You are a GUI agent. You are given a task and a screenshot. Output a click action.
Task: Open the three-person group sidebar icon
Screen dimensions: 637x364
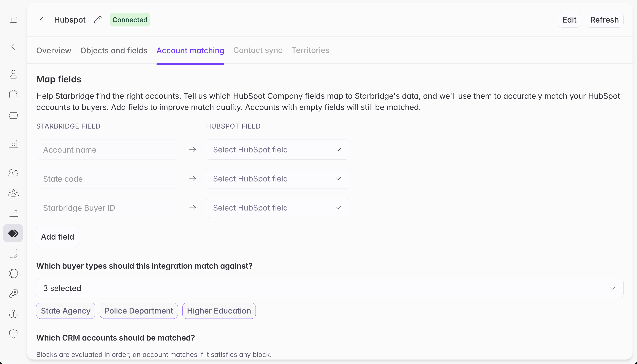(13, 193)
